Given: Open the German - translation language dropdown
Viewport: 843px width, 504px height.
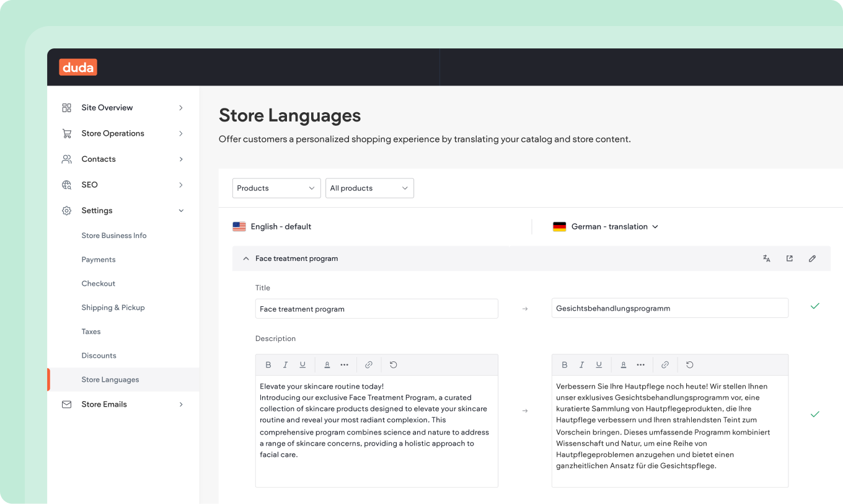Looking at the screenshot, I should (x=606, y=226).
